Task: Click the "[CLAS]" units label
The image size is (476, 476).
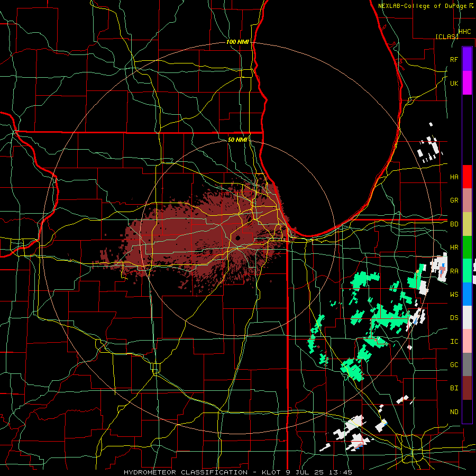Action: coord(447,36)
